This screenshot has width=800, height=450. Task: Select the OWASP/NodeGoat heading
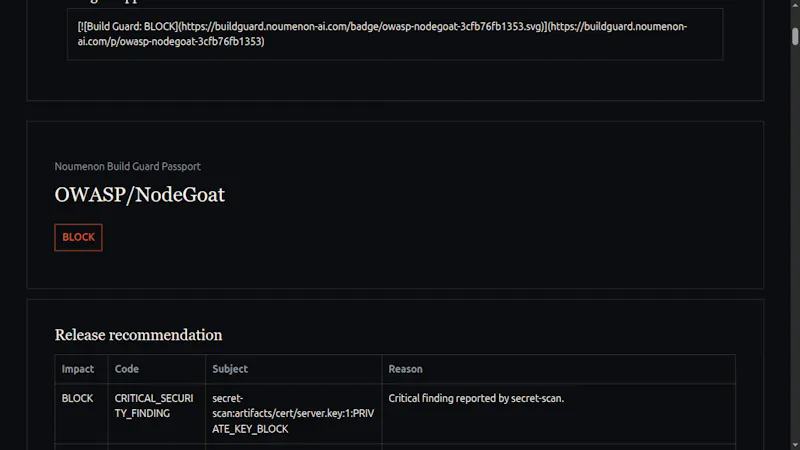click(x=139, y=194)
